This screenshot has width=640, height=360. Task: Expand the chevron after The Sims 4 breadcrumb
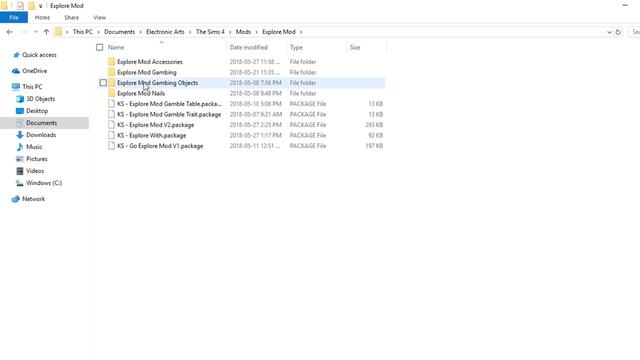[230, 32]
